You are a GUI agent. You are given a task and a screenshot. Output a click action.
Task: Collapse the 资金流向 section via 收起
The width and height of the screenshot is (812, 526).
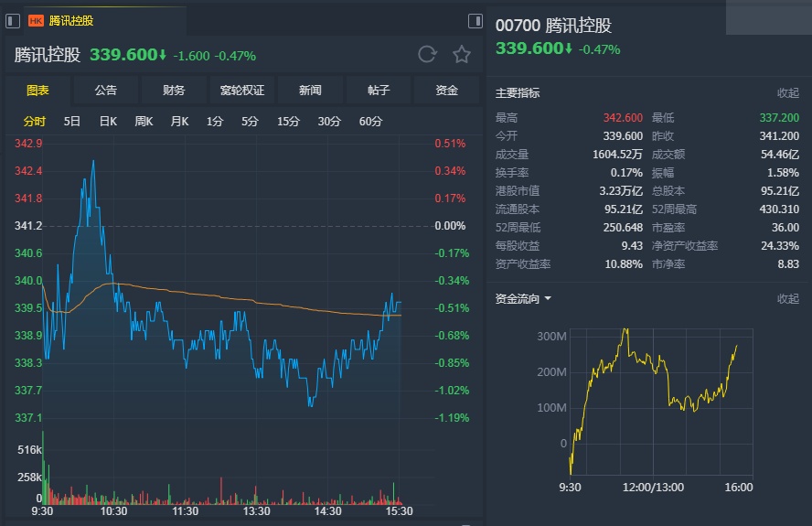click(787, 299)
